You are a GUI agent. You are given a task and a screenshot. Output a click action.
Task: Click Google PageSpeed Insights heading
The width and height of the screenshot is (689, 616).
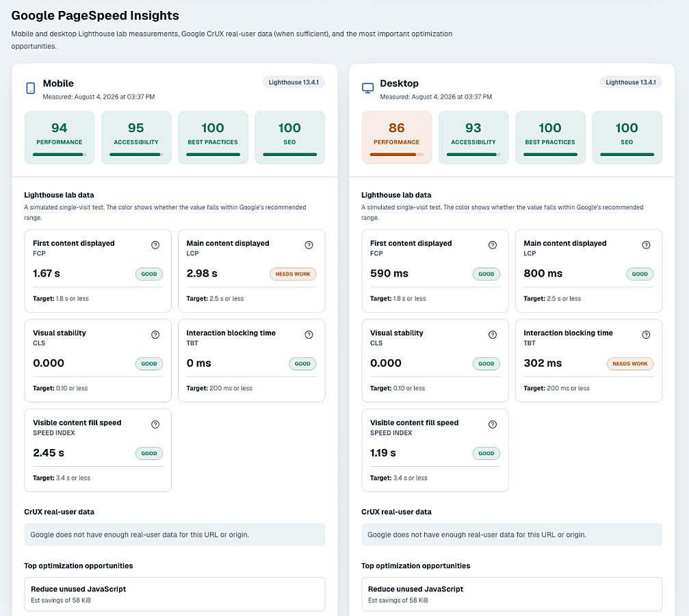(x=95, y=15)
